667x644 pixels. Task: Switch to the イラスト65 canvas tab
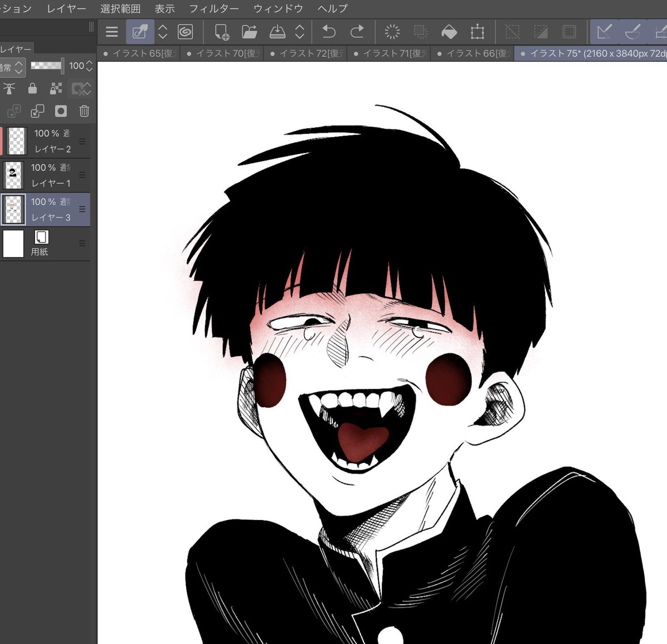139,53
